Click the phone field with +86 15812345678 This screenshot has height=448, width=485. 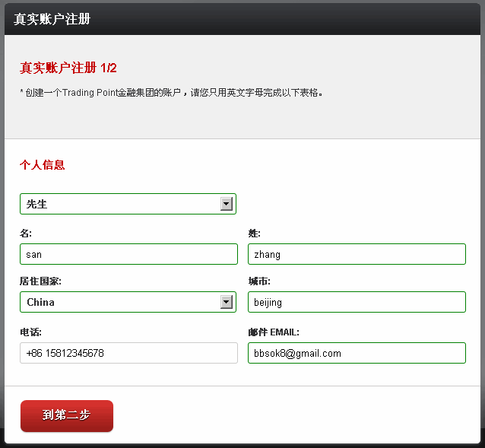(x=128, y=353)
